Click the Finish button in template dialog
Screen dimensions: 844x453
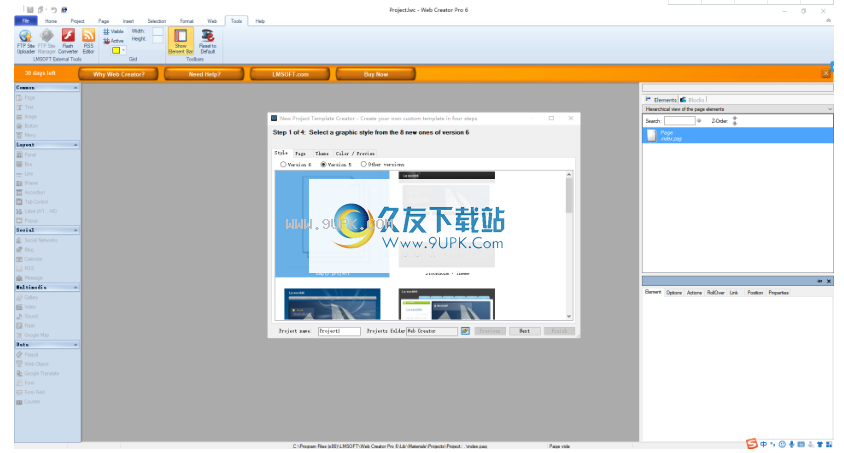[x=559, y=331]
